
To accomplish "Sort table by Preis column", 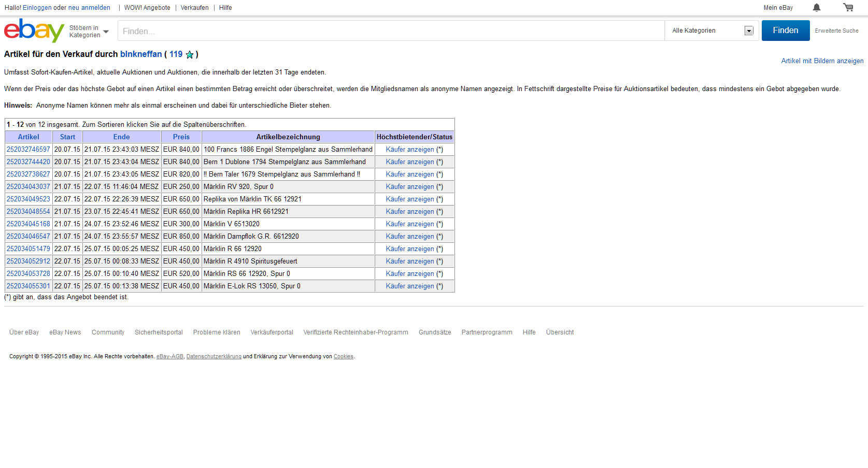I will coord(181,137).
